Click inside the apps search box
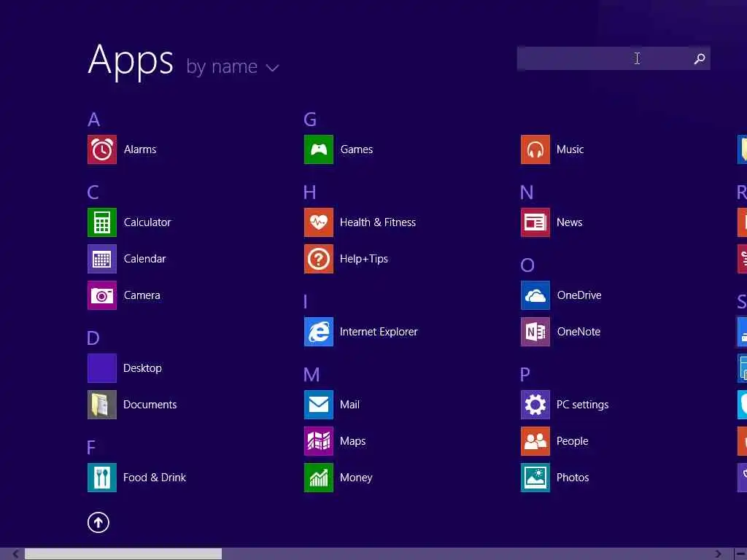Image resolution: width=747 pixels, height=560 pixels. 614,58
